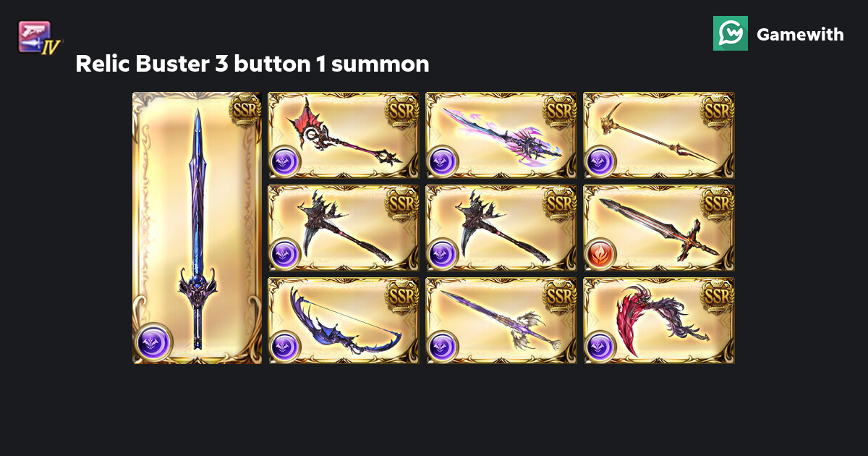868x456 pixels.
Task: Select the blue bow weapon card
Action: tap(344, 321)
